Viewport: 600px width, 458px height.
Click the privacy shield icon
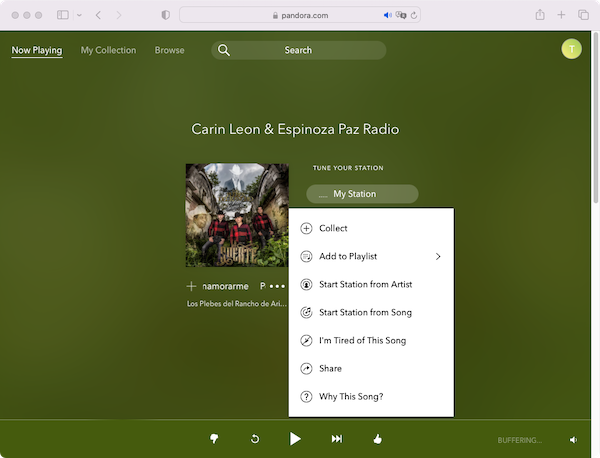(166, 15)
